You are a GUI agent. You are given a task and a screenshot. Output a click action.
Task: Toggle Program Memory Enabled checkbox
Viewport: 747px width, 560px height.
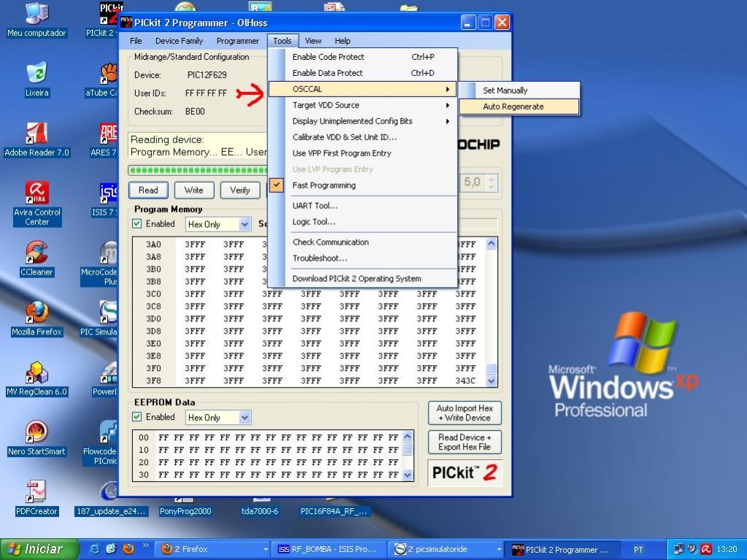click(x=137, y=223)
